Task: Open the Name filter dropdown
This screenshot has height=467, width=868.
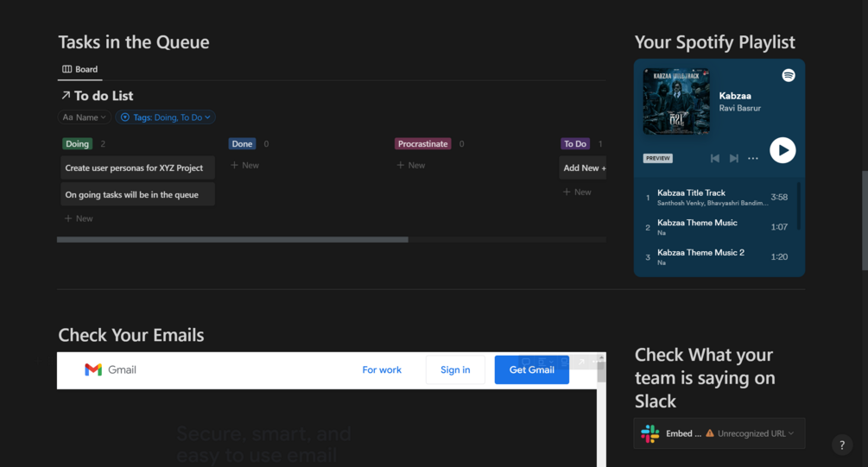Action: [x=84, y=117]
